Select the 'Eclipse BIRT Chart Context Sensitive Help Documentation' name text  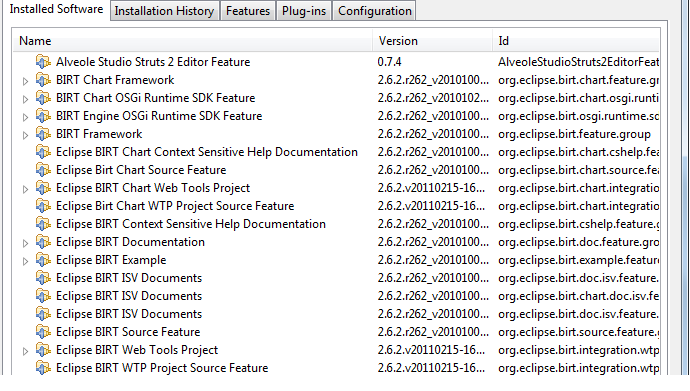click(x=207, y=152)
